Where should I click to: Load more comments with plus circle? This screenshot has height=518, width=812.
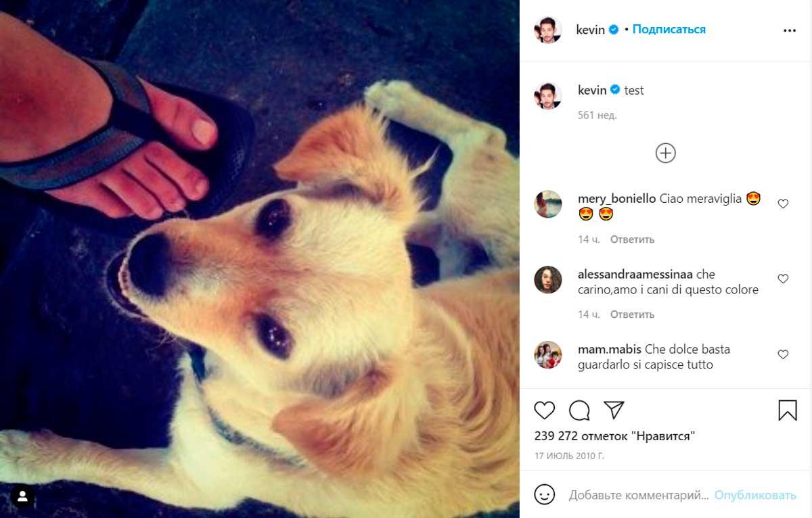point(666,154)
